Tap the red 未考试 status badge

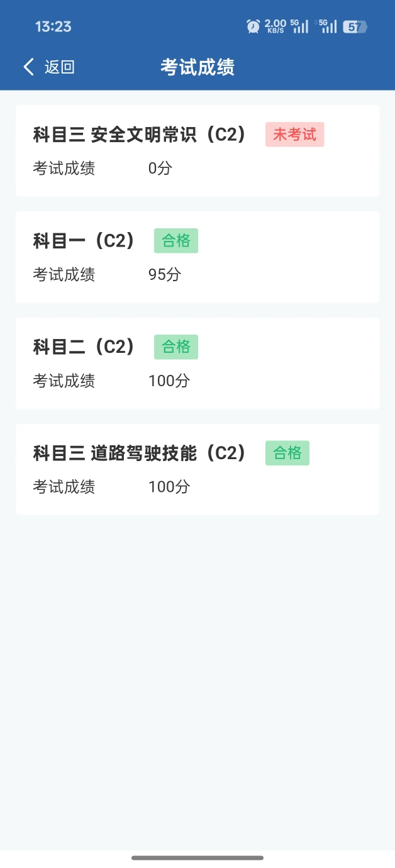coord(294,135)
